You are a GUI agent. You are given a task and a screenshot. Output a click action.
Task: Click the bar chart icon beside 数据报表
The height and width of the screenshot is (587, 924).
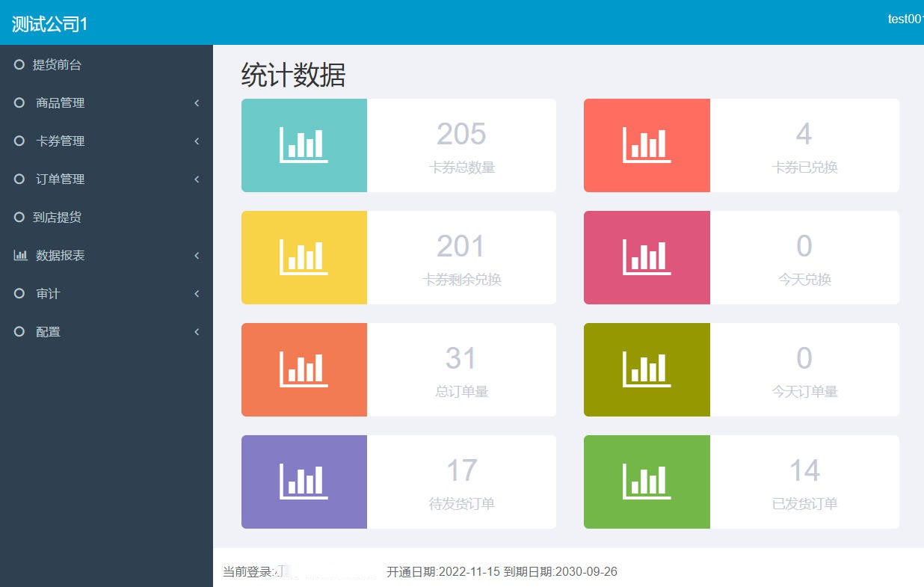pyautogui.click(x=20, y=256)
